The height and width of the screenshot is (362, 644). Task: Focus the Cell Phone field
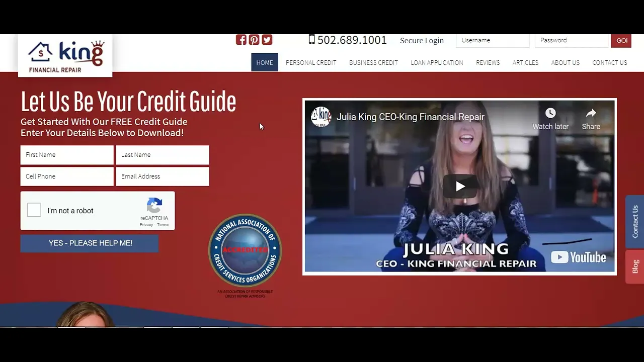(x=67, y=176)
